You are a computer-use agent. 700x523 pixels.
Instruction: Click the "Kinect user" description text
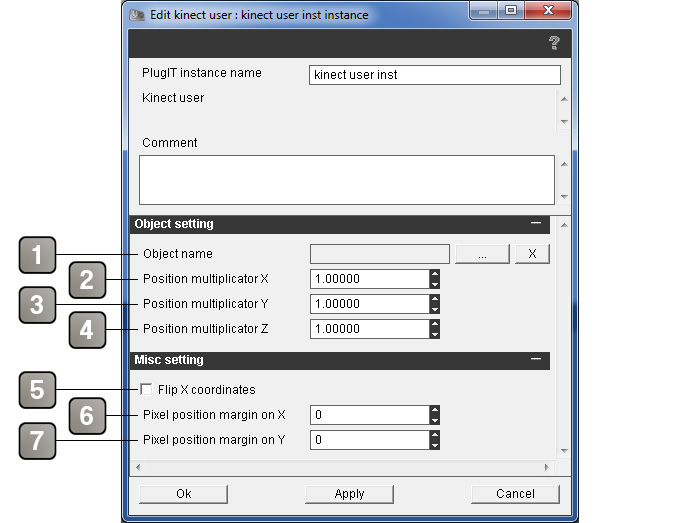point(173,98)
